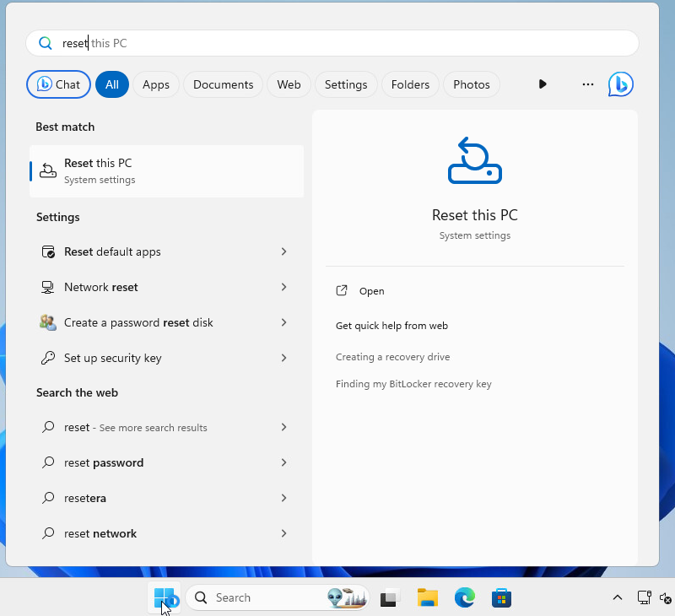Expand the reset password web result
675x616 pixels.
point(283,462)
